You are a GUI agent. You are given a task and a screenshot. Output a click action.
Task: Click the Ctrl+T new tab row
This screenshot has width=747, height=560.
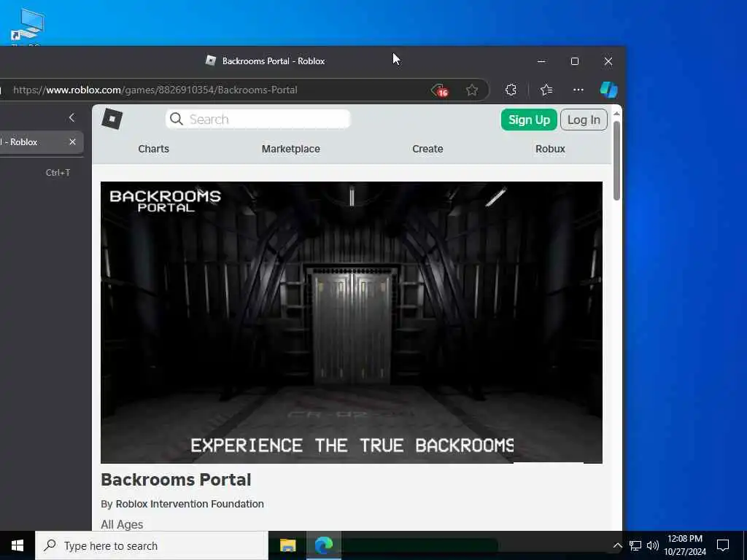tap(42, 172)
